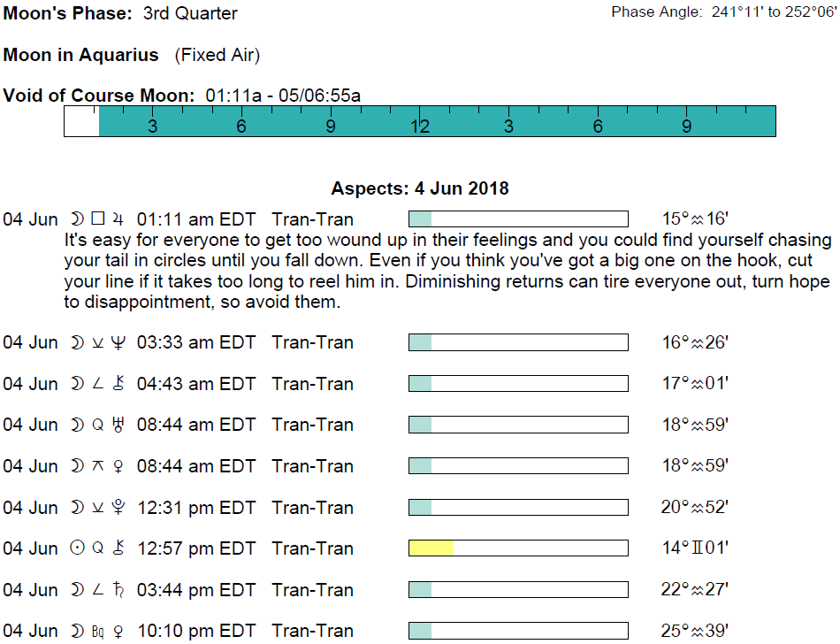Image resolution: width=840 pixels, height=644 pixels.
Task: Click the yellow strength bar for Sun-Chiron aspect
Action: [x=431, y=548]
